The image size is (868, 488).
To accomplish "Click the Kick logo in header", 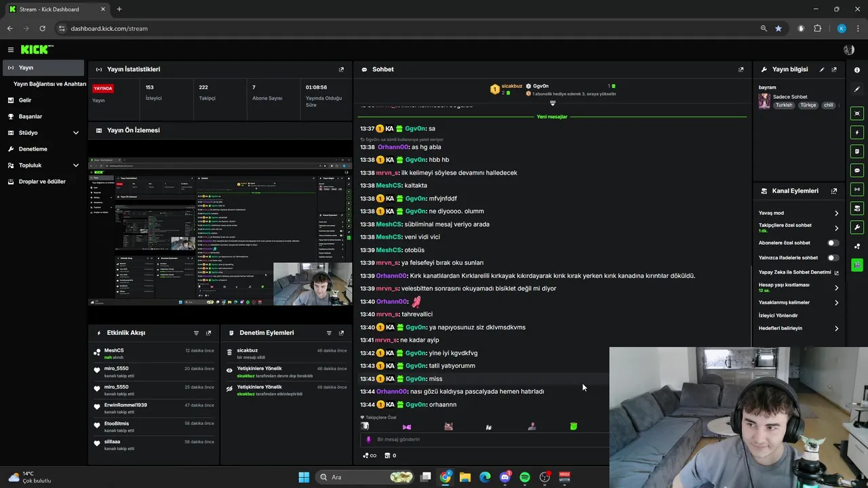I will [x=37, y=49].
